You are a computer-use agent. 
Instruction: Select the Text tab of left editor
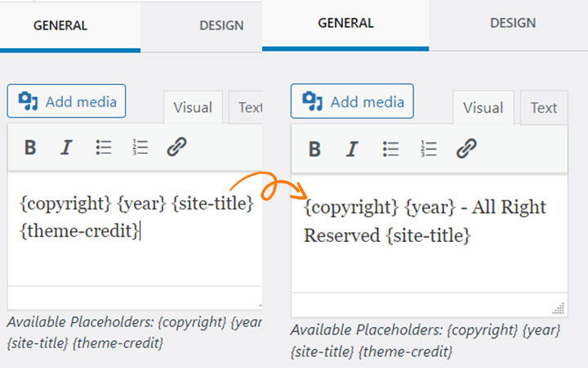pos(246,107)
